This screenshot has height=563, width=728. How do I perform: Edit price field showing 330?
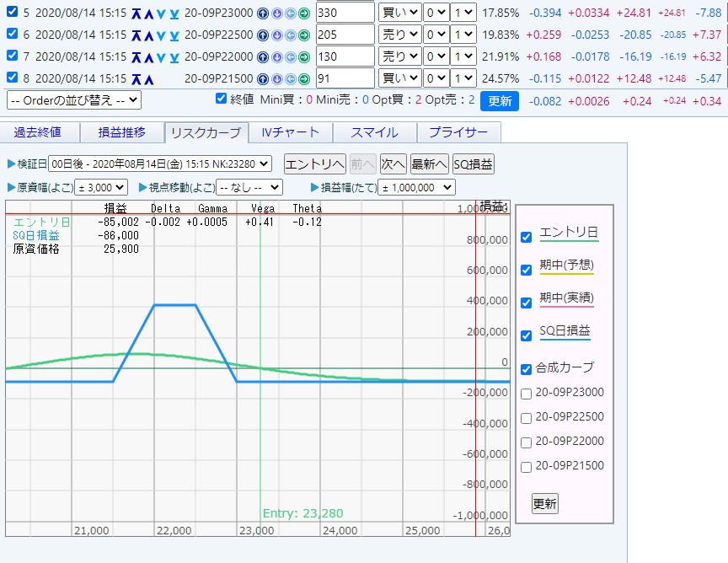click(x=345, y=13)
